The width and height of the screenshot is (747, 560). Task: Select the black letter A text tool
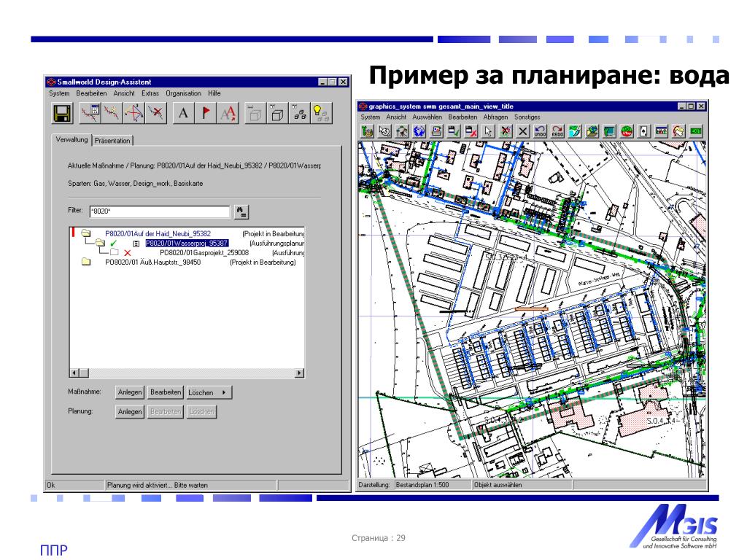pos(183,113)
